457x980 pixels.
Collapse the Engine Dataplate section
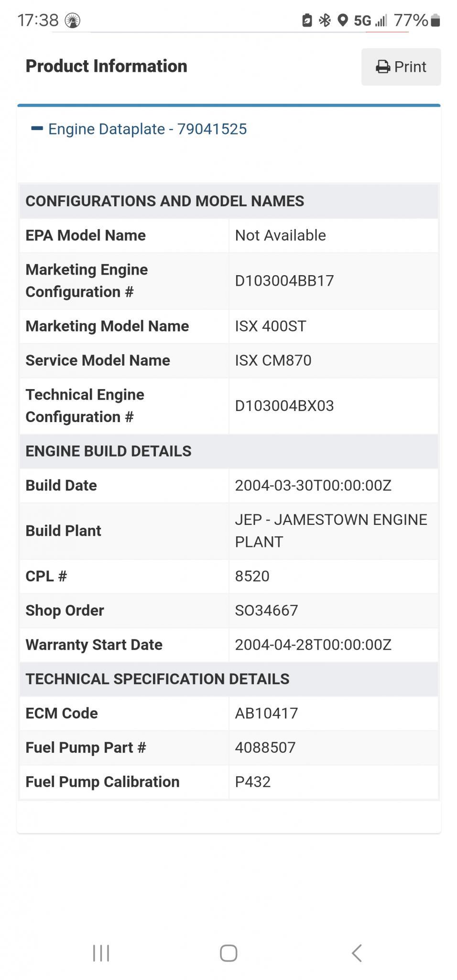click(x=37, y=129)
